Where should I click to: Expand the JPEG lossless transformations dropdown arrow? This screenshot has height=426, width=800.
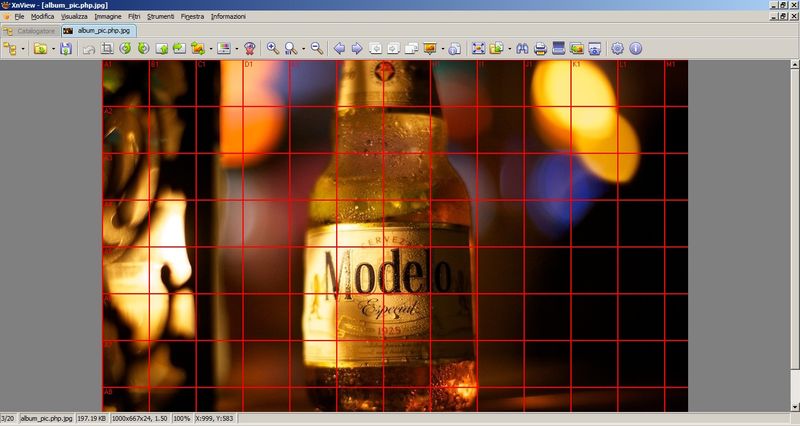pos(211,49)
